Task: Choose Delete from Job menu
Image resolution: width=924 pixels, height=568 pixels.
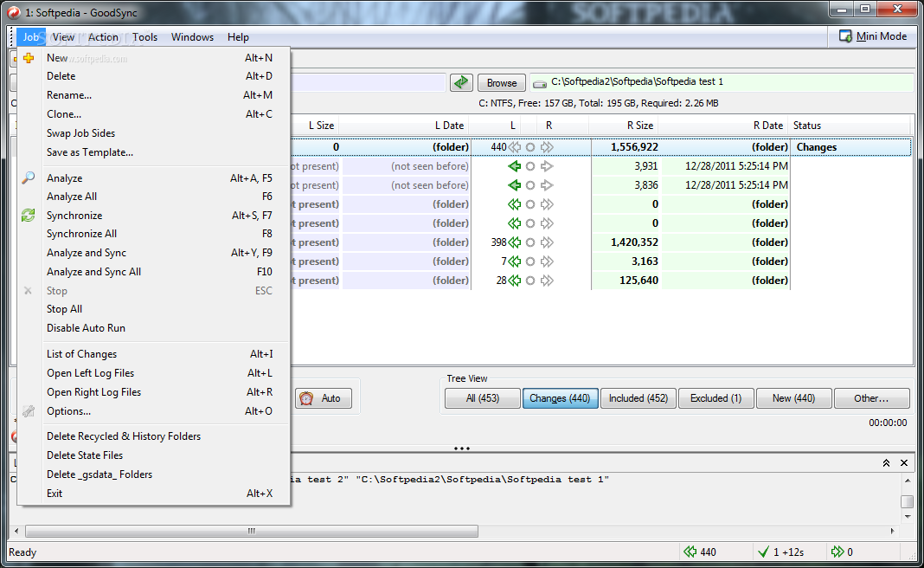Action: click(154, 76)
